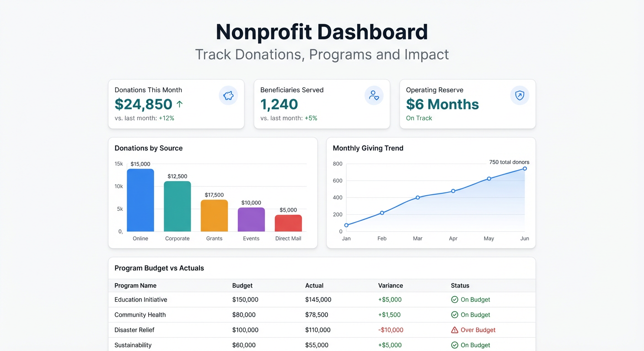
Task: Click the piggy bank donations icon
Action: coord(228,96)
